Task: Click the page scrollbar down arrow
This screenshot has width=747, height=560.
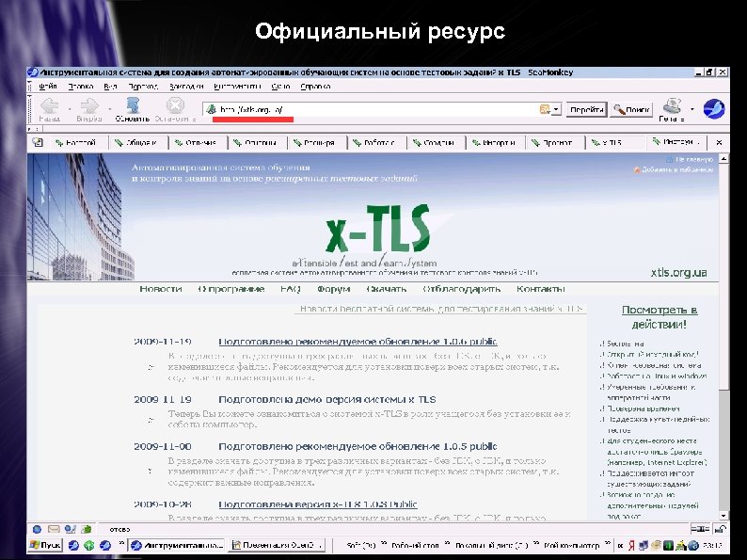Action: coord(723,516)
